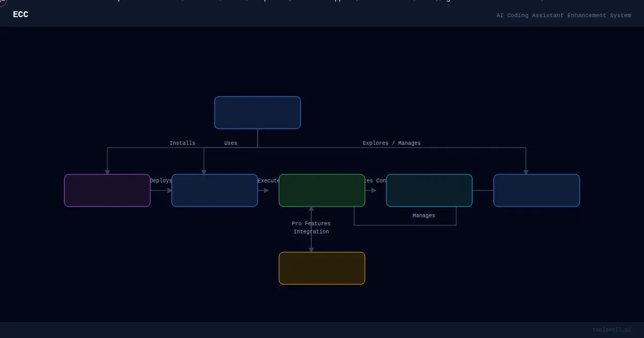Select the blue node the Deploys arrow points to
This screenshot has width=644, height=338.
pos(215,190)
